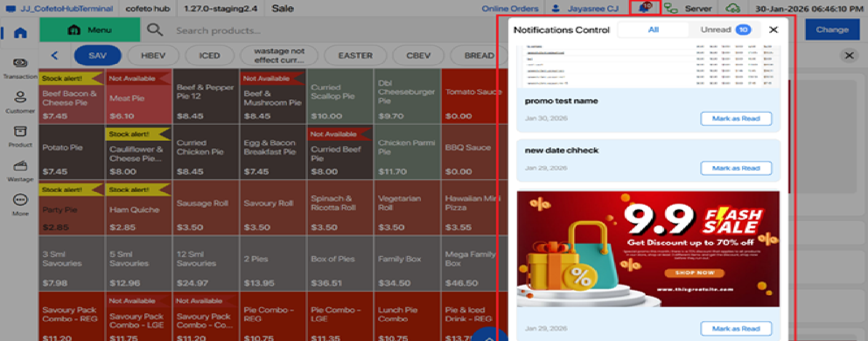Screen dimensions: 868x341
Task: Open the Transaction sidebar icon
Action: pyautogui.click(x=20, y=64)
